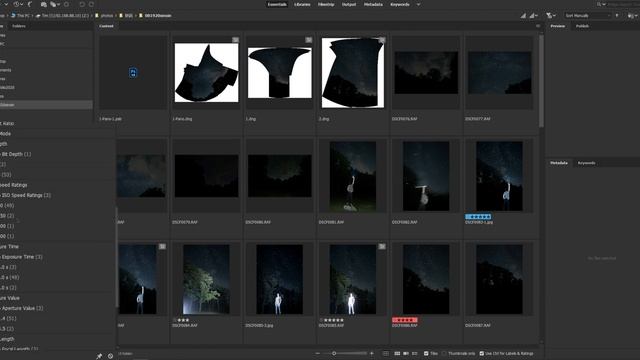The width and height of the screenshot is (640, 360).
Task: Click the network drive breadcrumb segment
Action: click(x=62, y=16)
